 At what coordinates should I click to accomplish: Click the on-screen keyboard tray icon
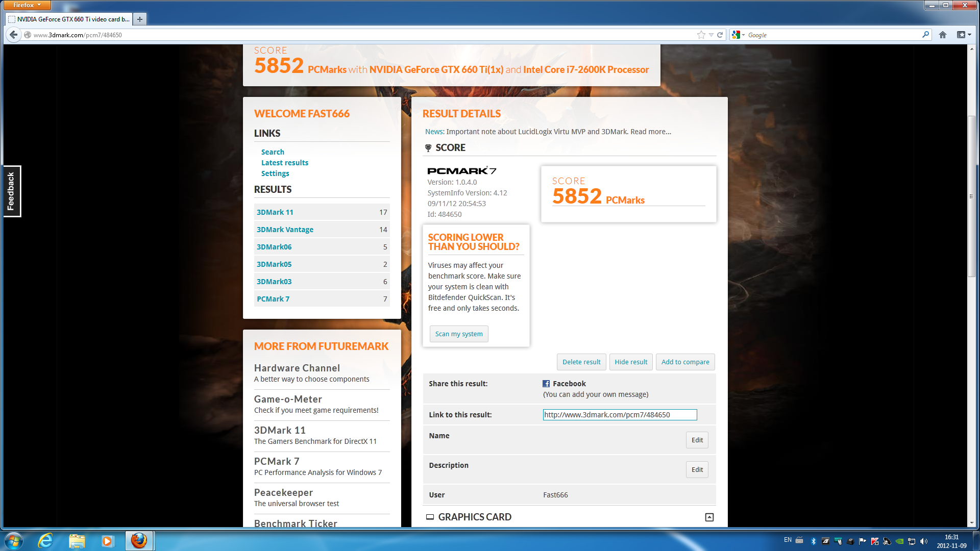799,540
